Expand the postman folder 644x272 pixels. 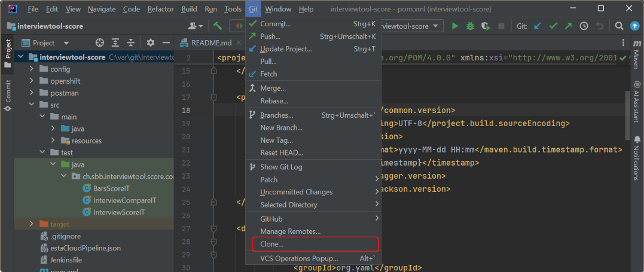point(31,93)
